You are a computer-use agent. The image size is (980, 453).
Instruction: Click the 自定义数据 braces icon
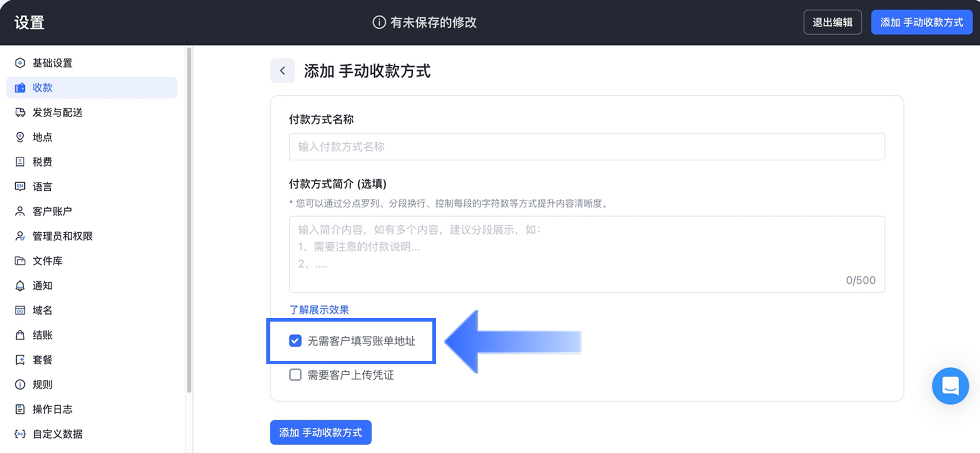(20, 434)
